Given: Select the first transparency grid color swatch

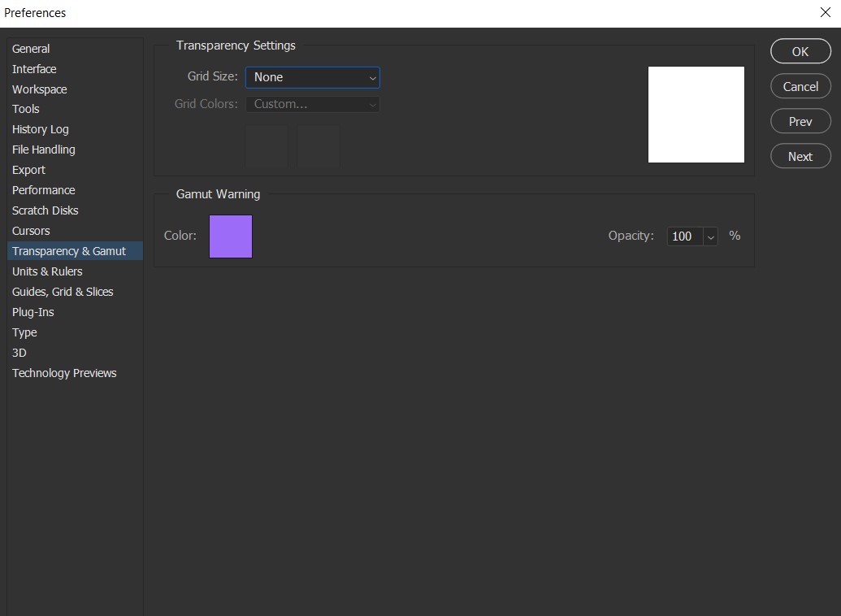Looking at the screenshot, I should pyautogui.click(x=267, y=146).
